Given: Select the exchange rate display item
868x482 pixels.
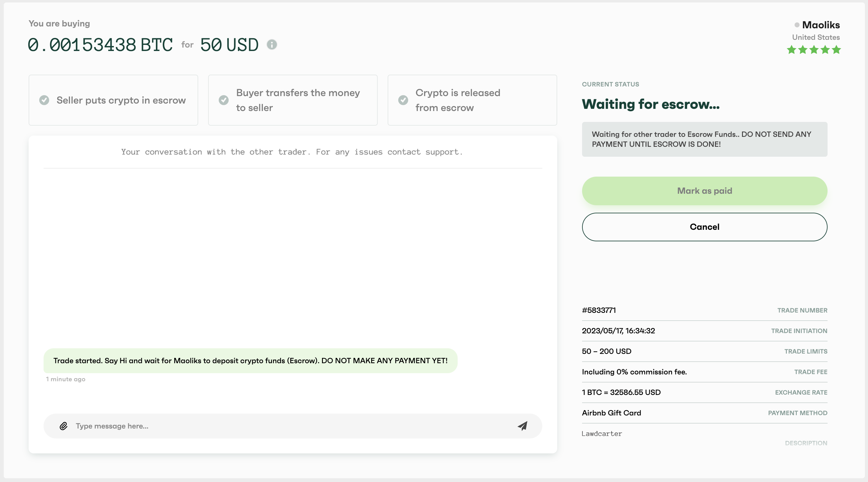Looking at the screenshot, I should coord(705,392).
